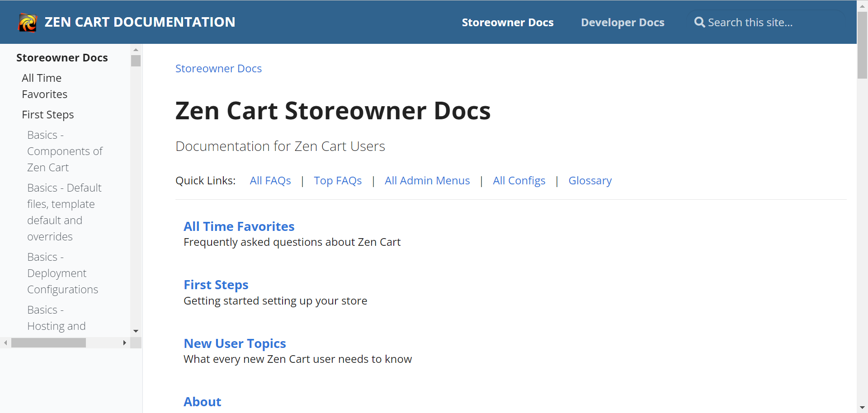Click the page scrollbar down arrow
This screenshot has width=868, height=413.
pos(862,407)
